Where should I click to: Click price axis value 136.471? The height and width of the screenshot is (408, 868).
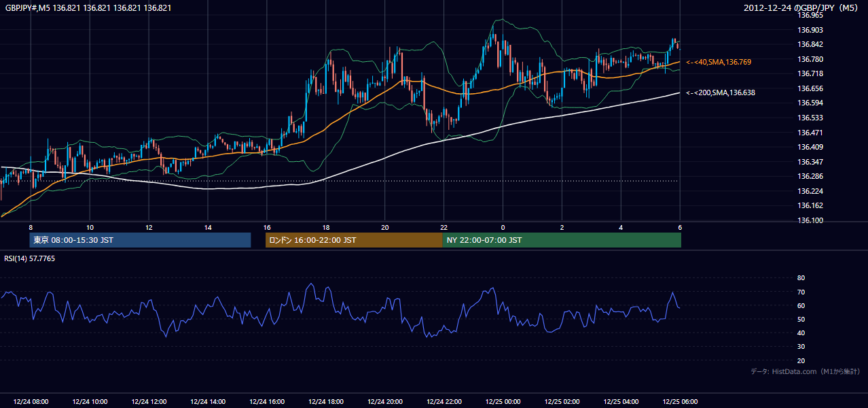pyautogui.click(x=810, y=133)
